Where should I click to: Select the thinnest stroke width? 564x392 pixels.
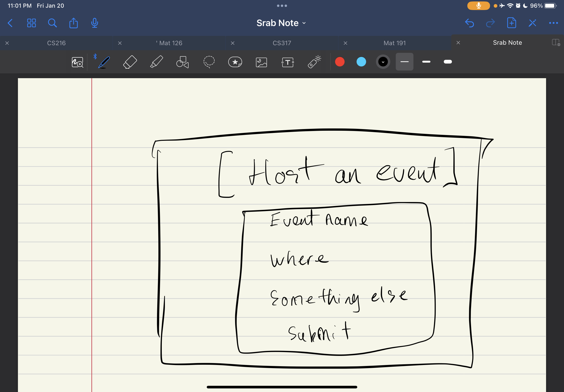click(x=404, y=62)
